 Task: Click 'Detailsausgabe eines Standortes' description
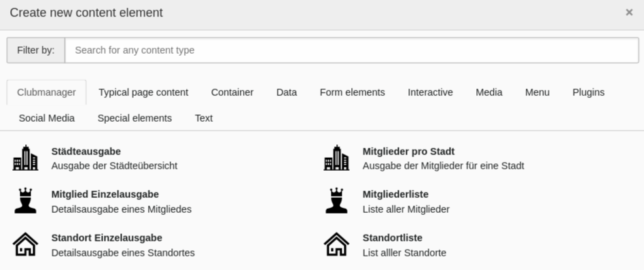[x=123, y=253]
